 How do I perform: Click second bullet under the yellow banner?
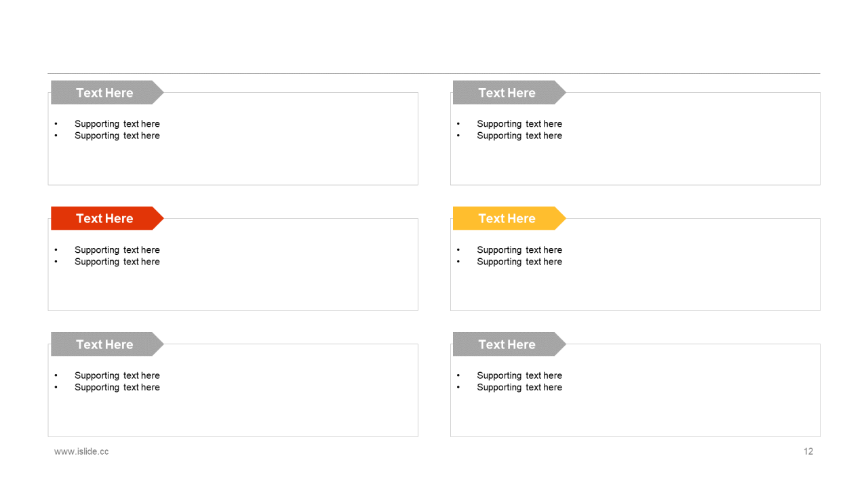(x=519, y=262)
